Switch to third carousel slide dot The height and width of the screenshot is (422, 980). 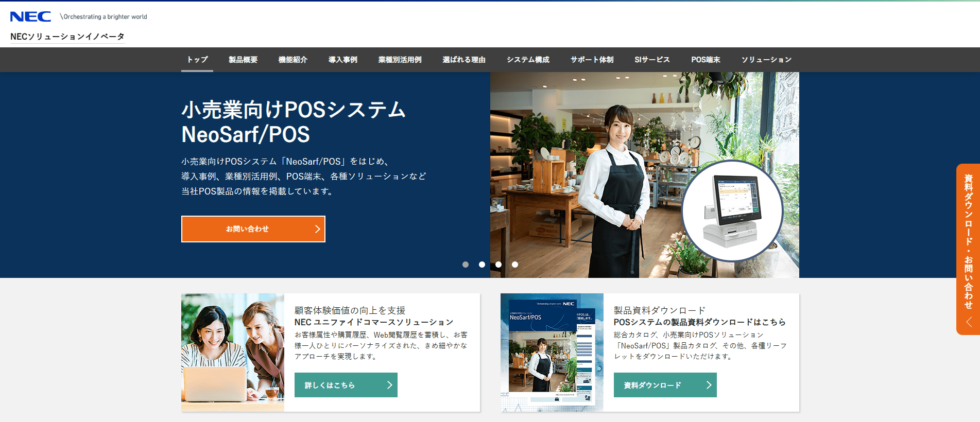(498, 265)
